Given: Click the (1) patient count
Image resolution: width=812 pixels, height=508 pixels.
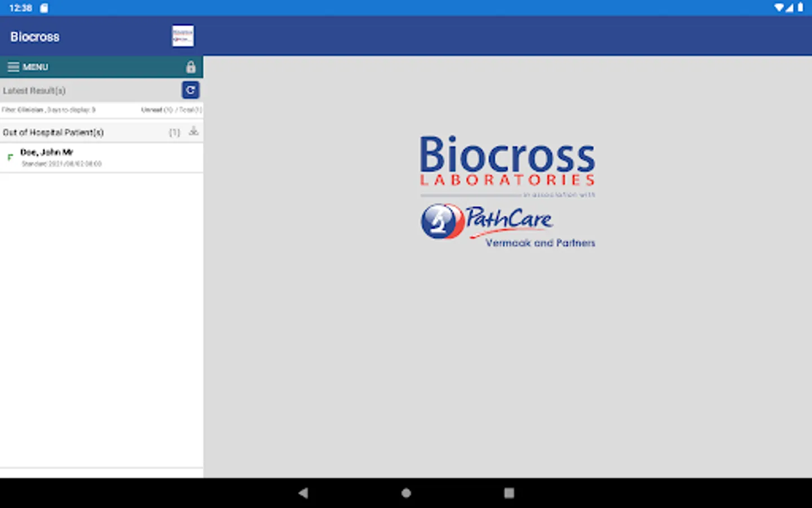Looking at the screenshot, I should click(175, 132).
